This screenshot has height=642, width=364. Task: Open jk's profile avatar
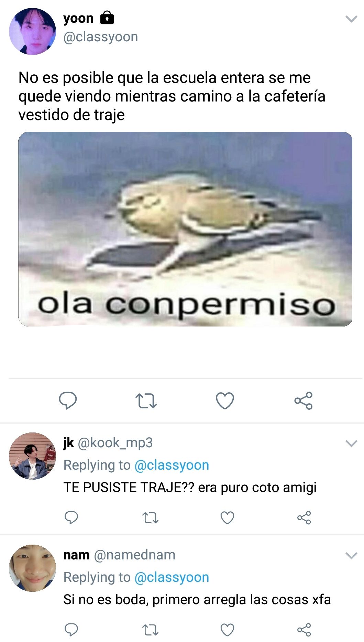coord(32,456)
